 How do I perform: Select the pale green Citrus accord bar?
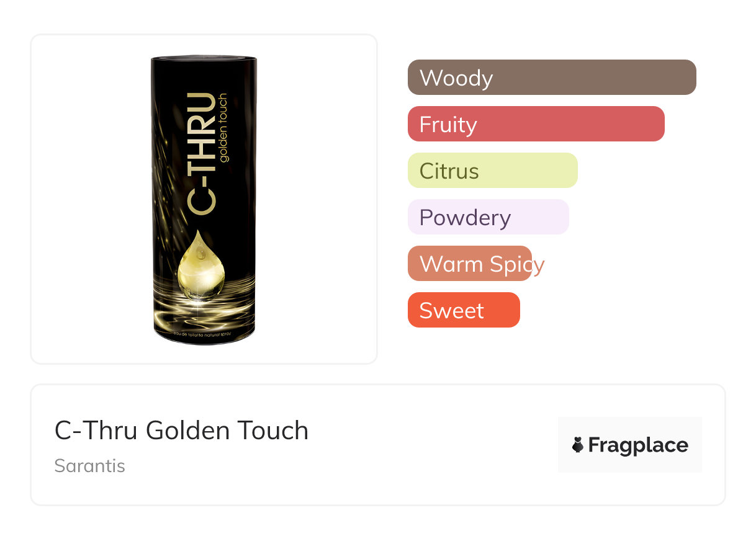pos(492,171)
